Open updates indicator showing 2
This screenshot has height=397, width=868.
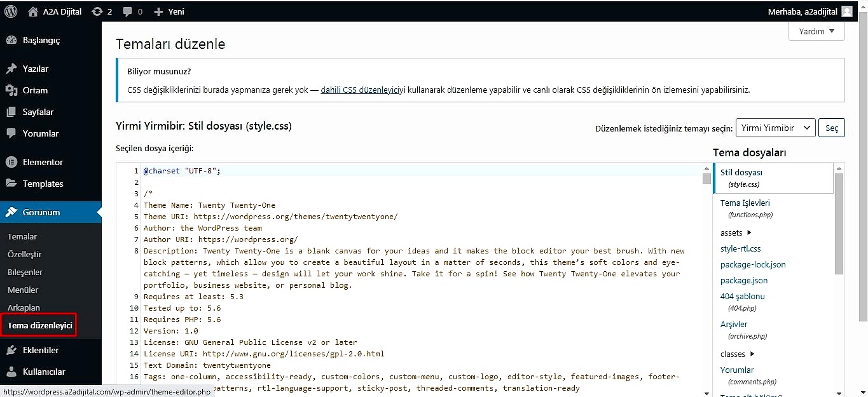coord(102,11)
